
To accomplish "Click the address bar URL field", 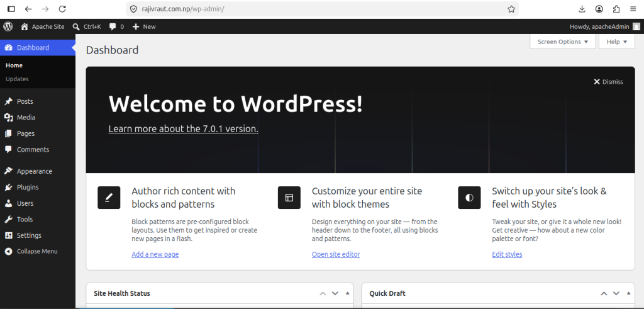I will pyautogui.click(x=323, y=9).
